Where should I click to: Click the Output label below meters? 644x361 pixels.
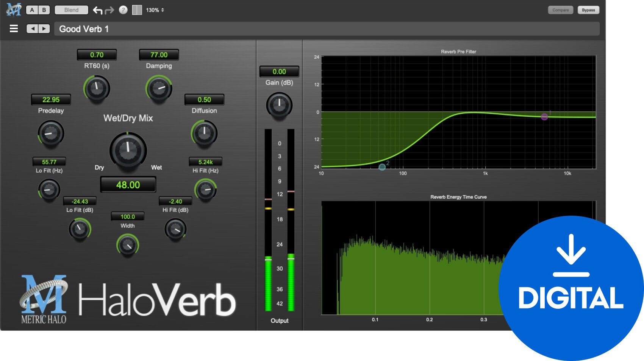coord(280,321)
